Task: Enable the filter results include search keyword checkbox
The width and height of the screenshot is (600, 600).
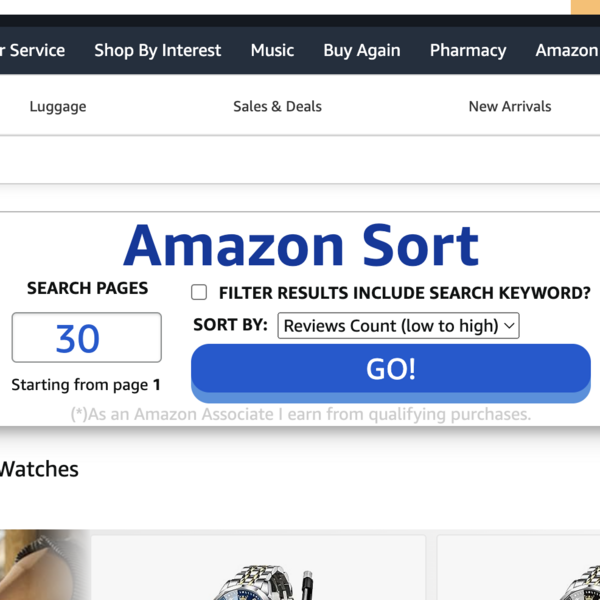Action: click(199, 292)
